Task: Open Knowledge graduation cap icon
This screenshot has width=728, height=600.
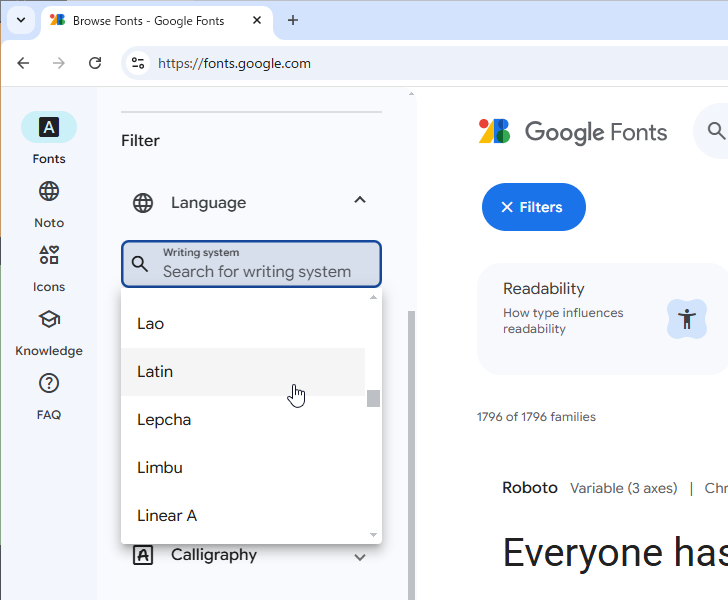Action: click(48, 320)
